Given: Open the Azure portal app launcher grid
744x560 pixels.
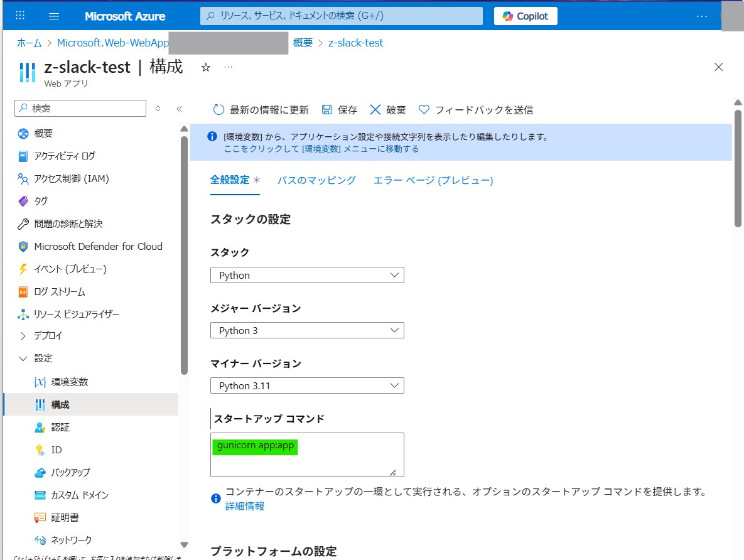Looking at the screenshot, I should [x=20, y=16].
